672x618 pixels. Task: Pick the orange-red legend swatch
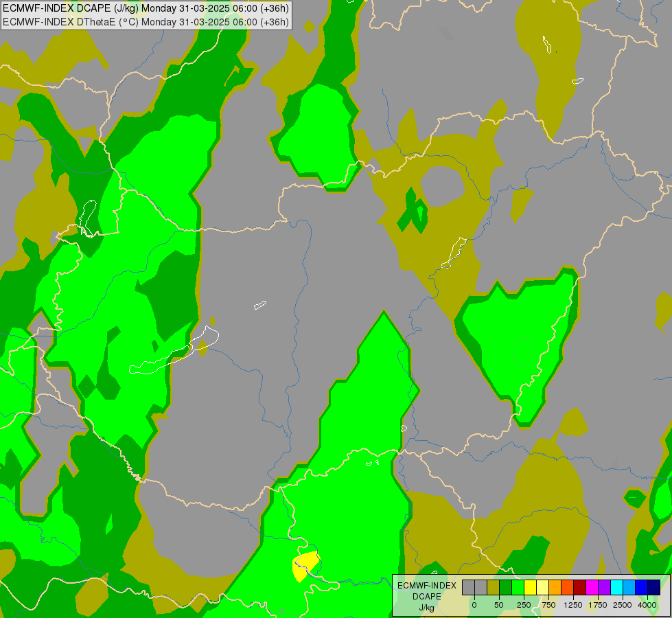pos(568,588)
